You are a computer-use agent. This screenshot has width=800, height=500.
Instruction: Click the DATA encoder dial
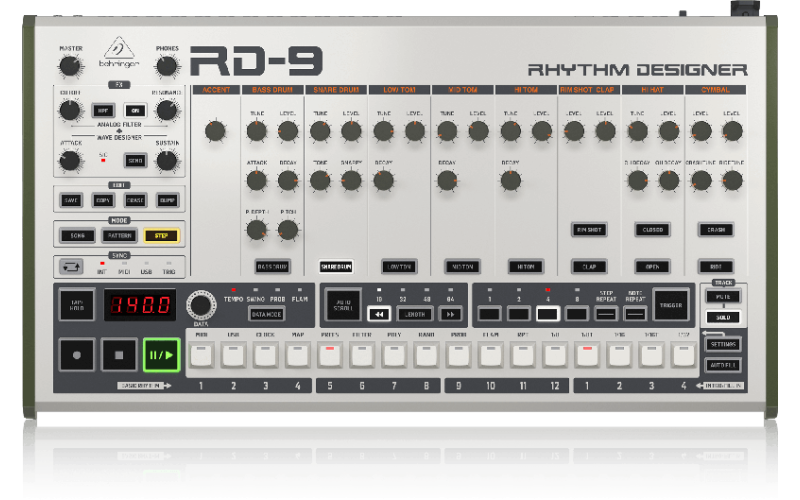[201, 305]
